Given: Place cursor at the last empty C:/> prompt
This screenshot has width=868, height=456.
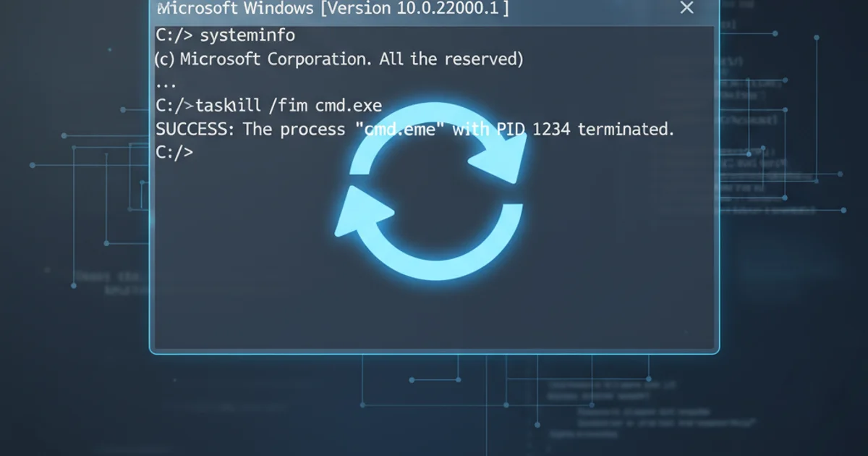Looking at the screenshot, I should (174, 152).
